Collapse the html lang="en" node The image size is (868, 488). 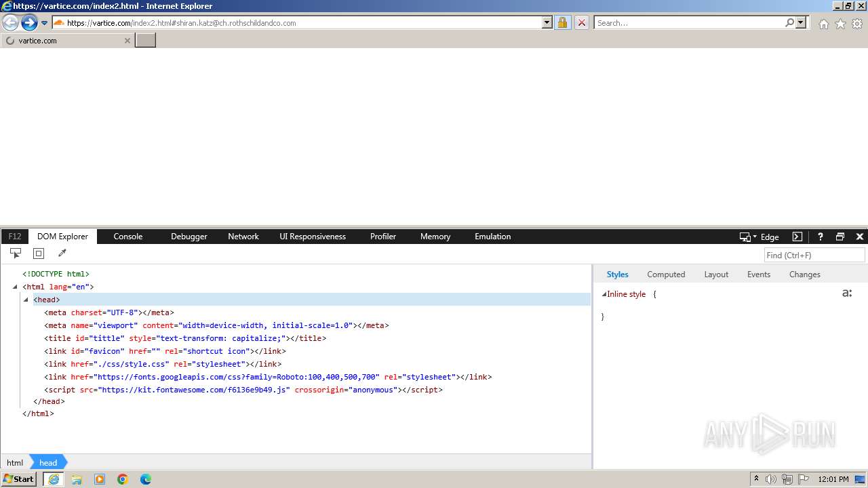15,287
